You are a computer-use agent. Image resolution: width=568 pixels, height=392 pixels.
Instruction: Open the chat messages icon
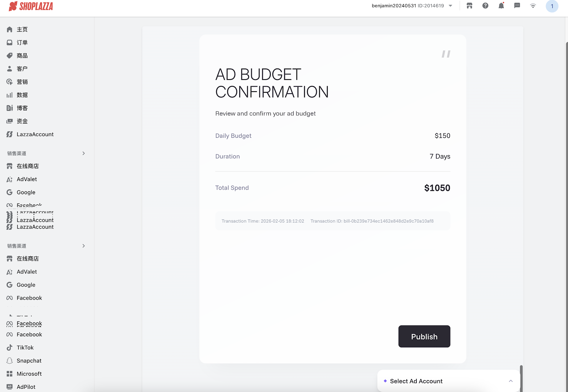click(517, 6)
